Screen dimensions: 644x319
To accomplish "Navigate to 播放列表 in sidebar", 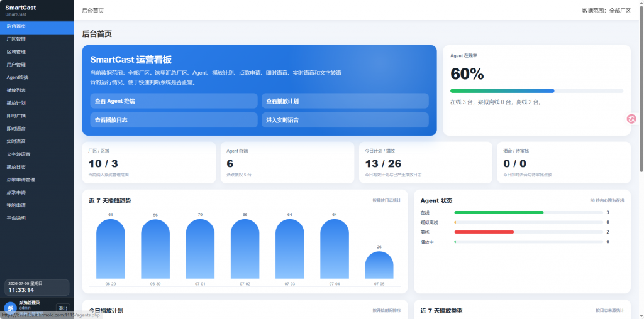I will (37, 90).
